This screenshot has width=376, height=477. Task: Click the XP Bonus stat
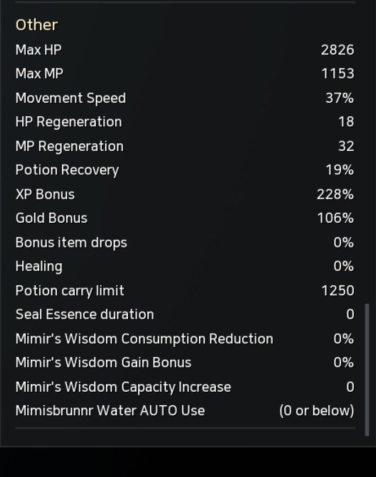click(185, 194)
